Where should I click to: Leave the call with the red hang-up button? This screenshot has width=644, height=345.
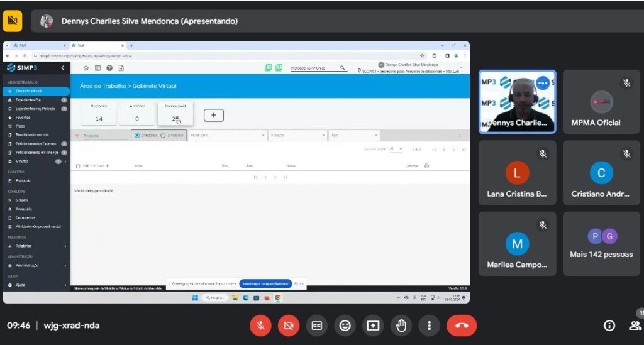pos(462,326)
